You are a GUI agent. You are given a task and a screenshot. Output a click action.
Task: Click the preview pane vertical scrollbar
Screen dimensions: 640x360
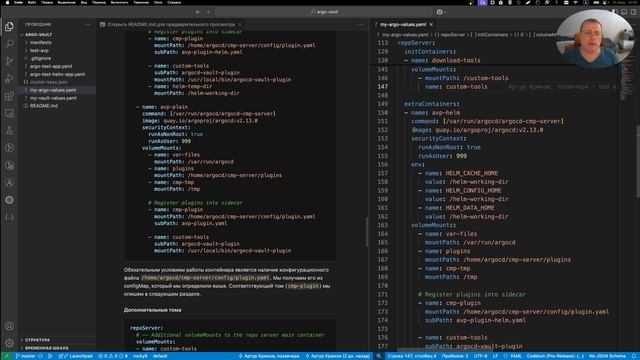pos(367,231)
